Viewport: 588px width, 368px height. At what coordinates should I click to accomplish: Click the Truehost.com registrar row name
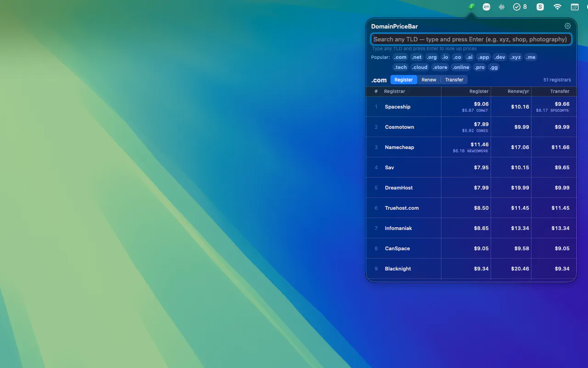[402, 208]
